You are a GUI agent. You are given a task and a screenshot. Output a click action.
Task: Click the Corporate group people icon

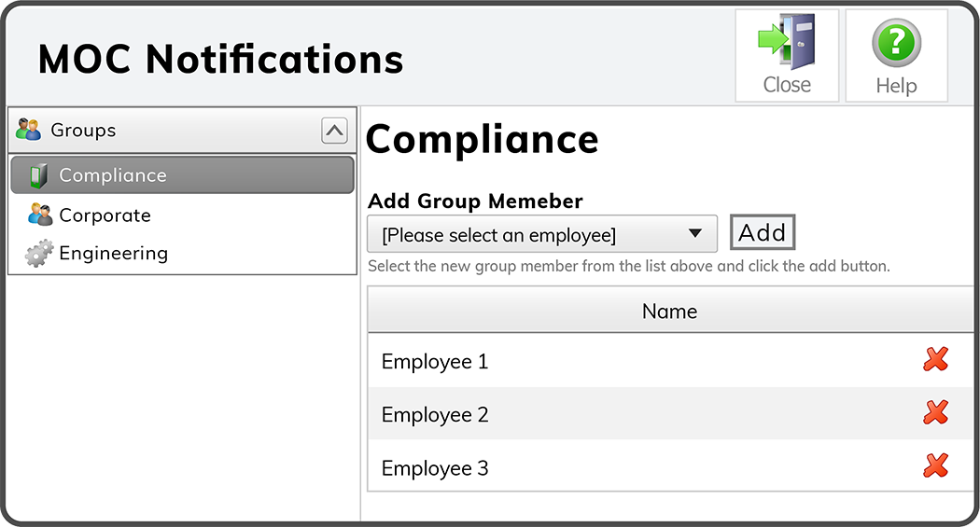point(41,215)
